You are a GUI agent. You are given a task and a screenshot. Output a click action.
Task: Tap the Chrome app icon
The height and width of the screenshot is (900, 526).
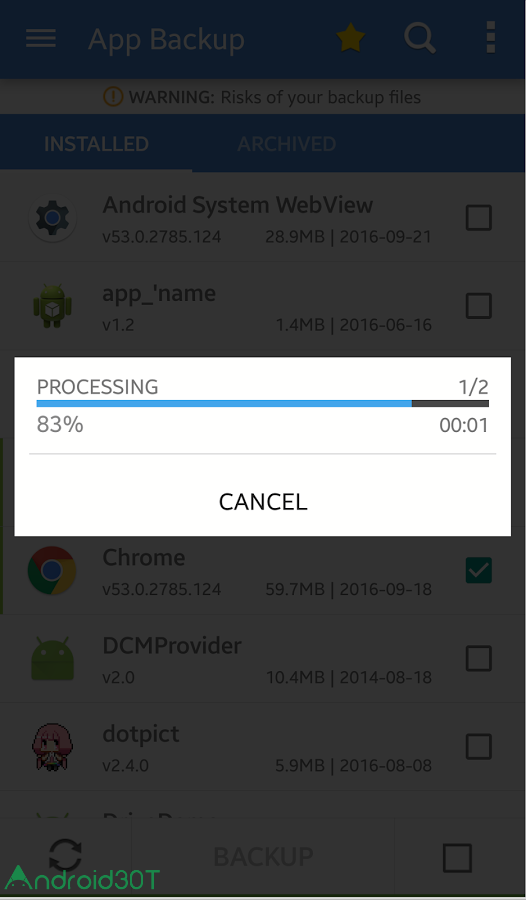coord(52,570)
